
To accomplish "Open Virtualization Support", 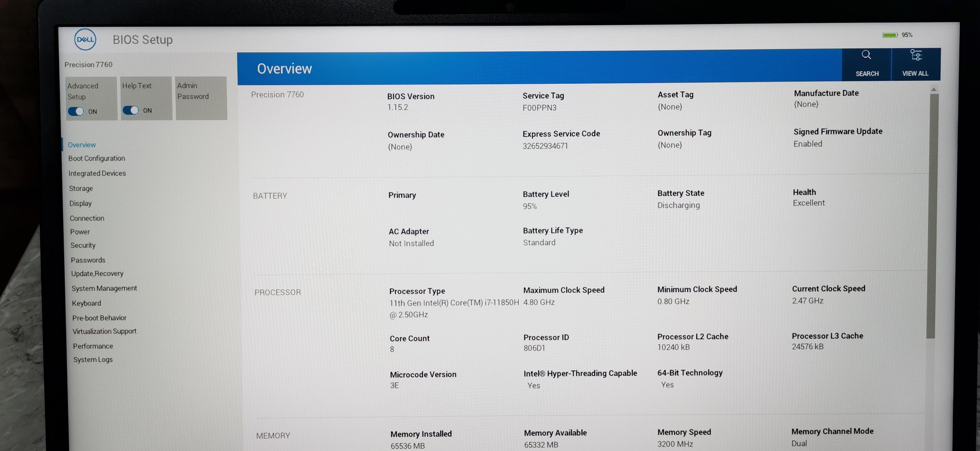I will (x=105, y=331).
